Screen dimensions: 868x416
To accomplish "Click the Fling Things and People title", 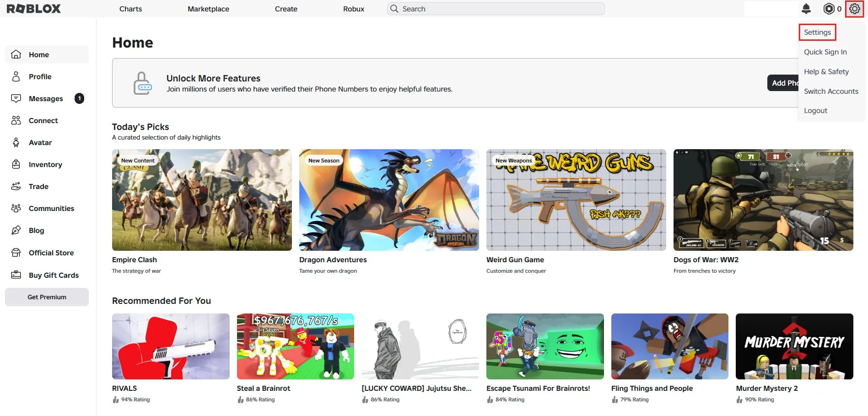I will pos(652,388).
